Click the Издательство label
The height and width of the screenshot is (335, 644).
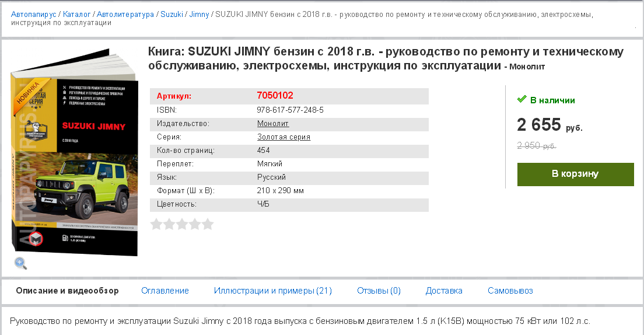click(183, 123)
